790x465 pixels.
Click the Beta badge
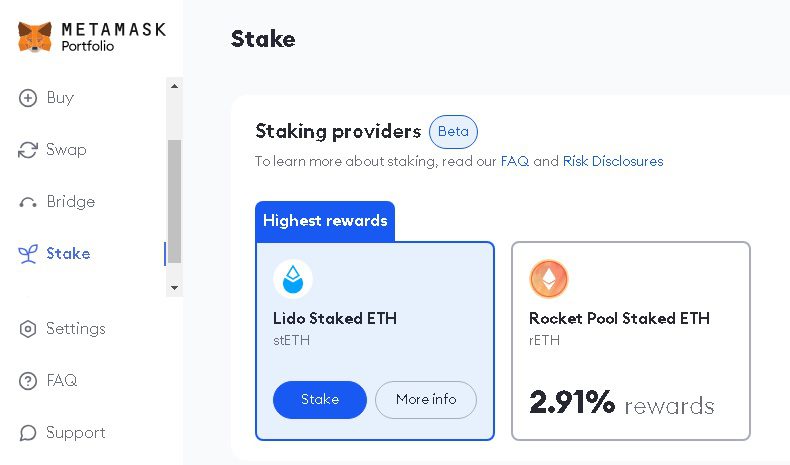pyautogui.click(x=453, y=132)
